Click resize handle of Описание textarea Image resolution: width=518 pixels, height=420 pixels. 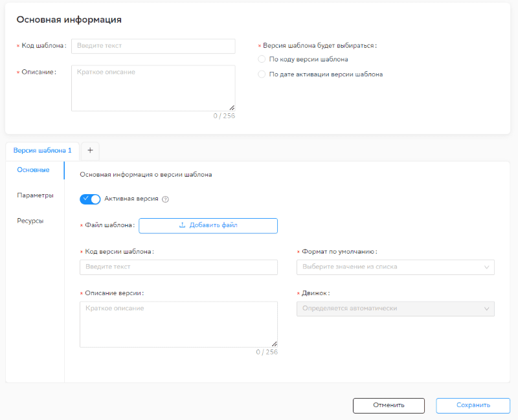pos(231,107)
